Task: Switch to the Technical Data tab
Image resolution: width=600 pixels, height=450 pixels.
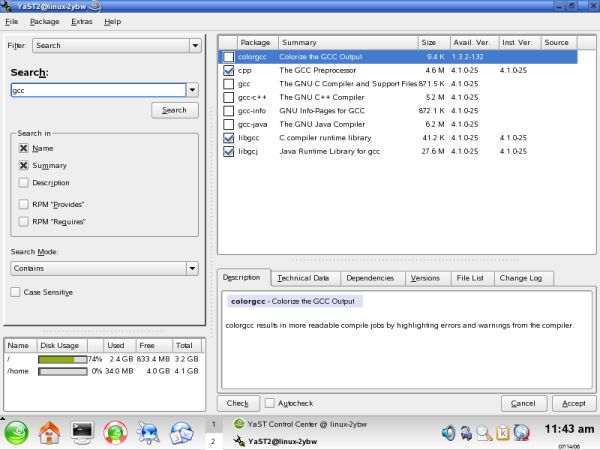Action: click(303, 278)
